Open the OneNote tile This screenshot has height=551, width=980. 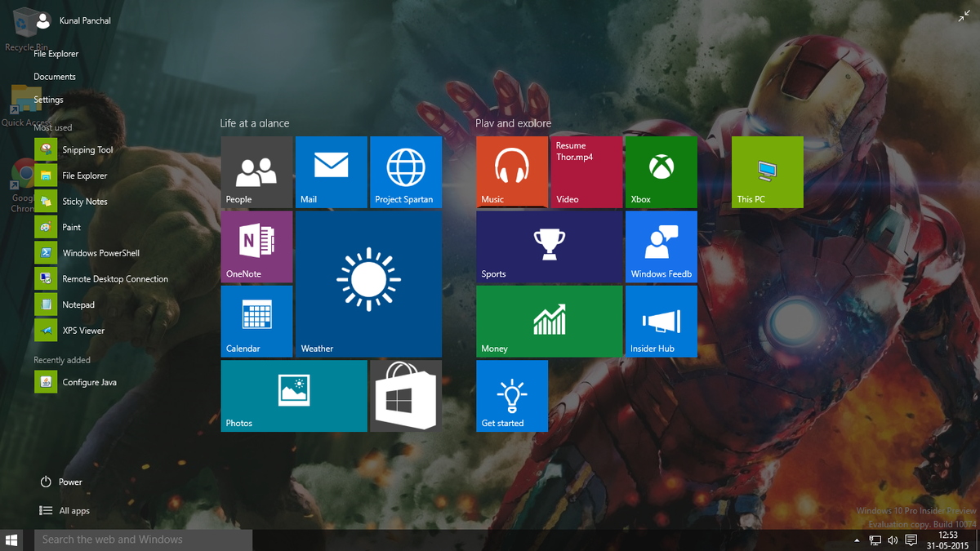pyautogui.click(x=256, y=247)
